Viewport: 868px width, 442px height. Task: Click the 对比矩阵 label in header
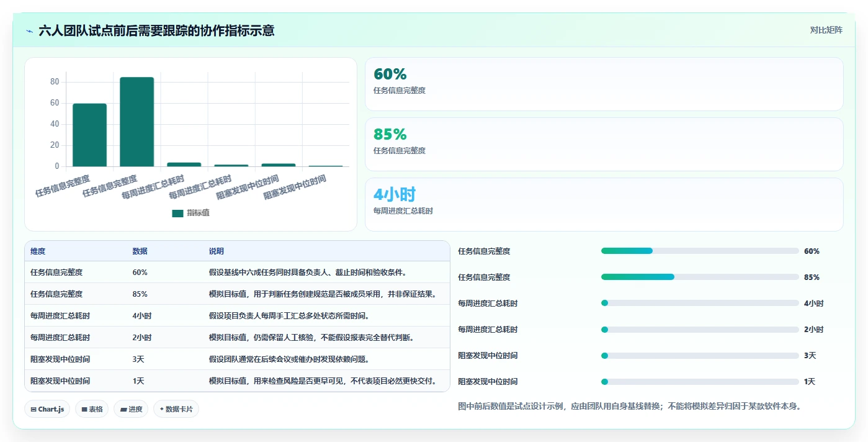coord(826,30)
